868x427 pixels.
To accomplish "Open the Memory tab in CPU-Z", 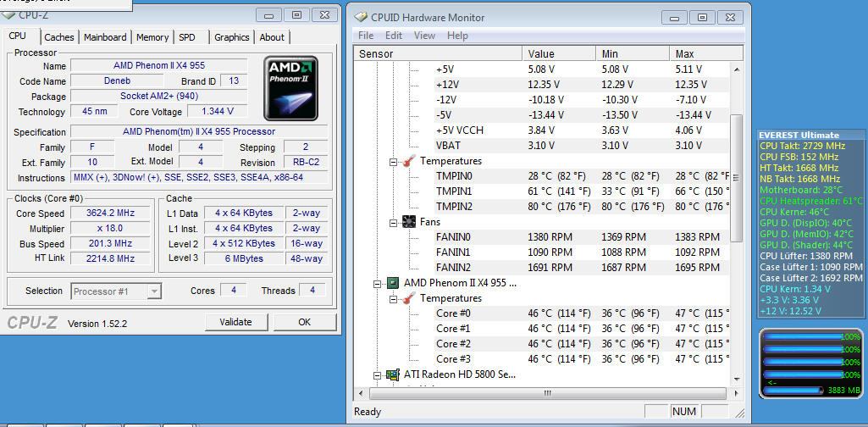I will (152, 37).
